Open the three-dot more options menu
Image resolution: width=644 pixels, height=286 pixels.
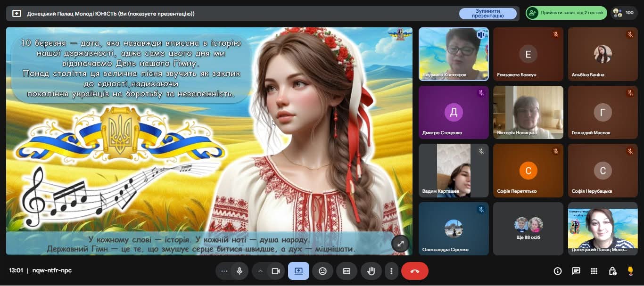(391, 271)
